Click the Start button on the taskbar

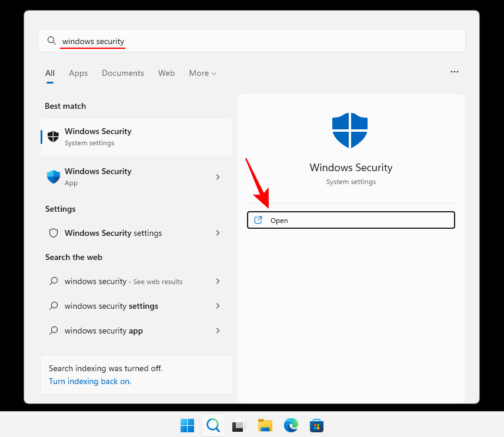[x=187, y=425]
